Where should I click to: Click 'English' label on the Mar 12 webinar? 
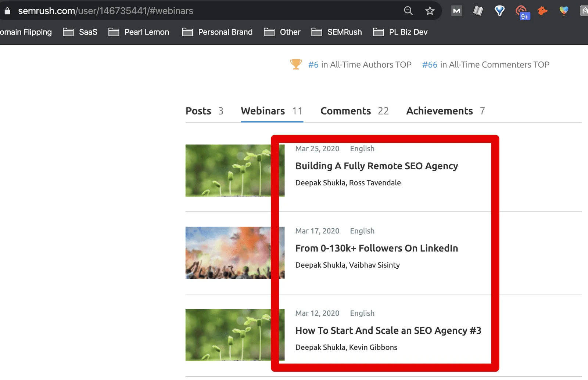362,313
